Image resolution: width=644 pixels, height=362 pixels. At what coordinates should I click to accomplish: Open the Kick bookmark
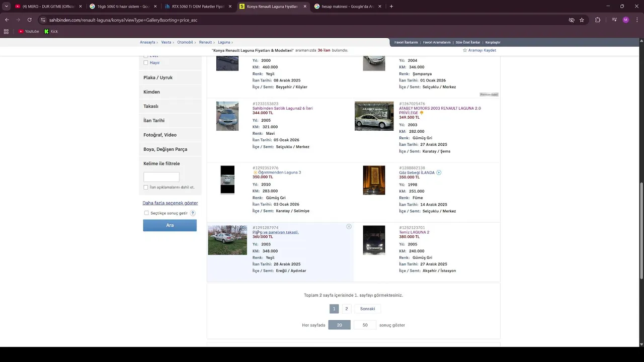[51, 31]
